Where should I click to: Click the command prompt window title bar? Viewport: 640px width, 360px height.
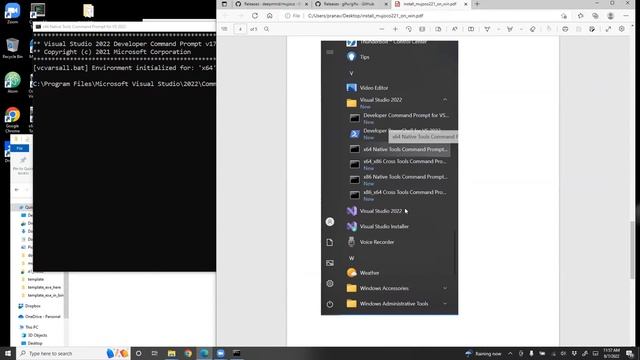[x=124, y=27]
